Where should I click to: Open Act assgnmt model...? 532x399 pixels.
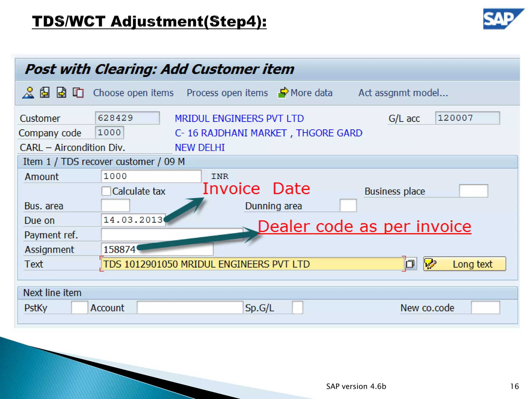pyautogui.click(x=403, y=93)
